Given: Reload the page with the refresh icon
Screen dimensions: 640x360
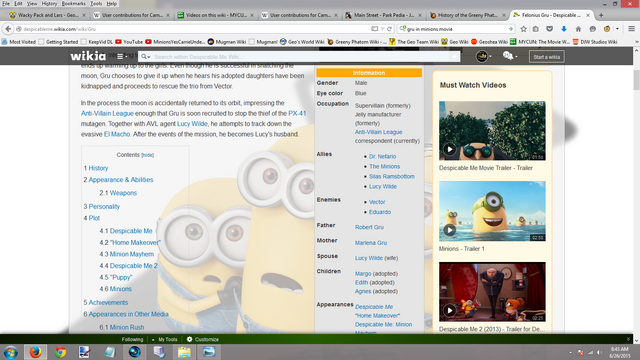Looking at the screenshot, I should click(x=390, y=29).
